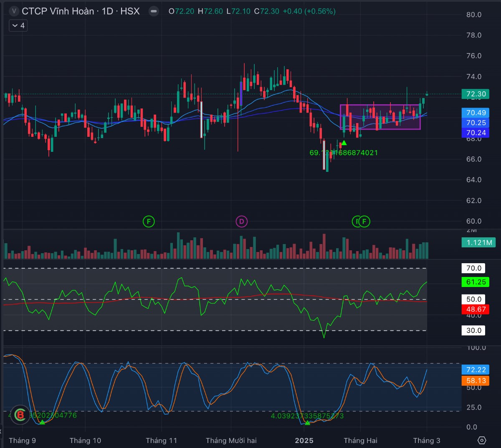The image size is (501, 448).
Task: Click the Vĩnh Hoàn symbol logo icon
Action: [x=15, y=11]
